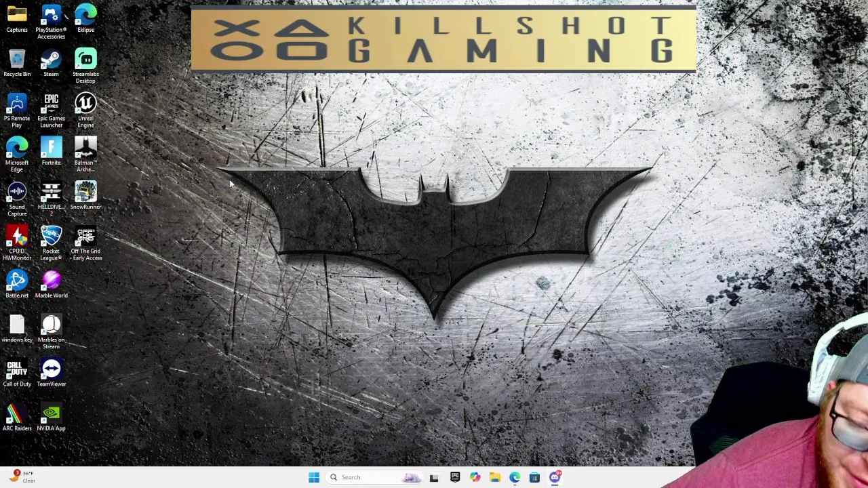Open the Recycle Bin
The image size is (868, 488).
pos(17,62)
